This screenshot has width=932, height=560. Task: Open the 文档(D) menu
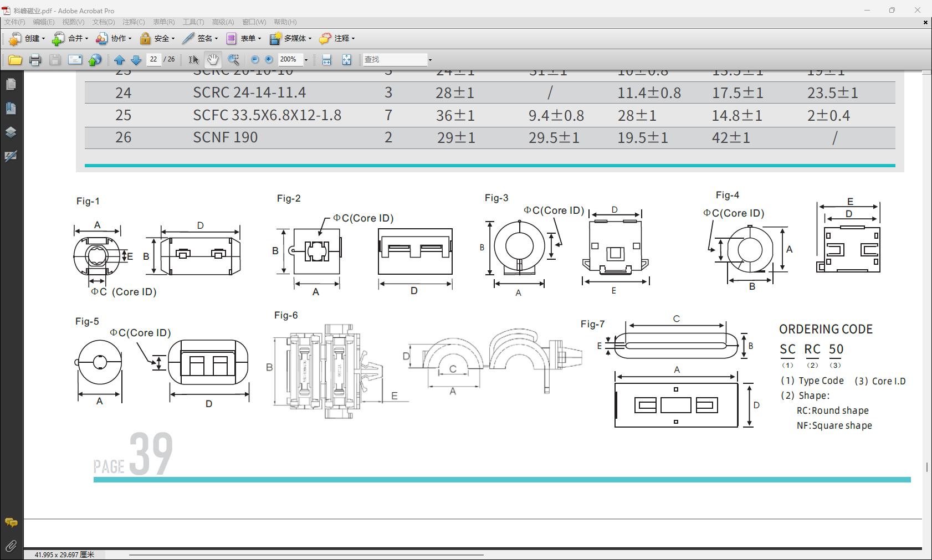click(x=104, y=22)
